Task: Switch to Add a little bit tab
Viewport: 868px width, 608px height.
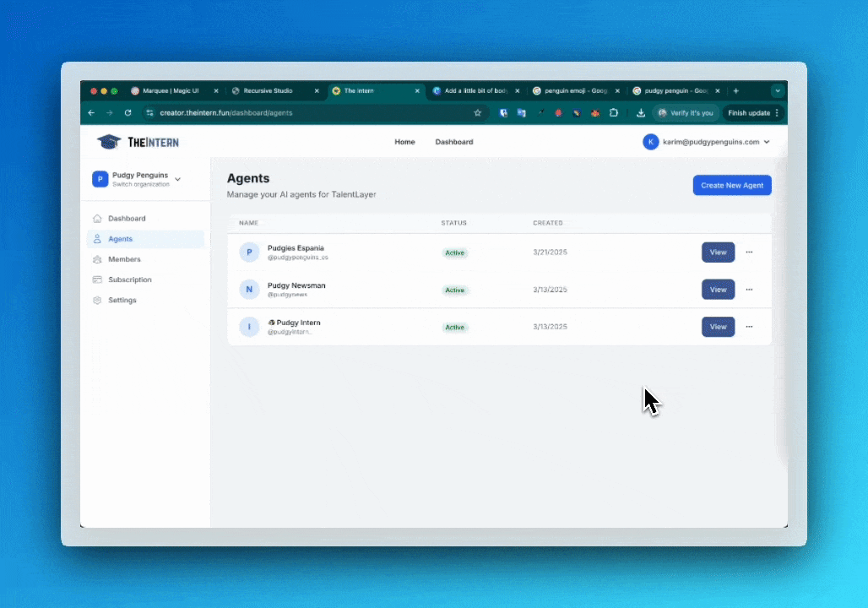Action: tap(476, 91)
